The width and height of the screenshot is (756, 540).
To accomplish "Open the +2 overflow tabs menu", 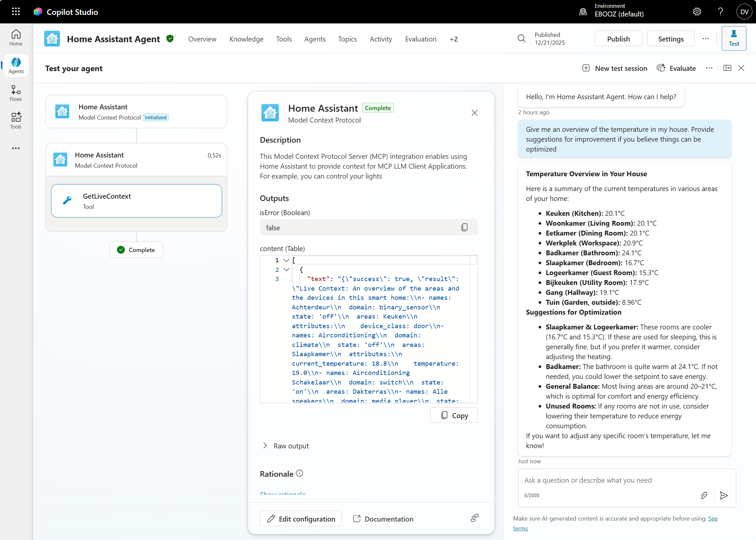I will pos(454,39).
